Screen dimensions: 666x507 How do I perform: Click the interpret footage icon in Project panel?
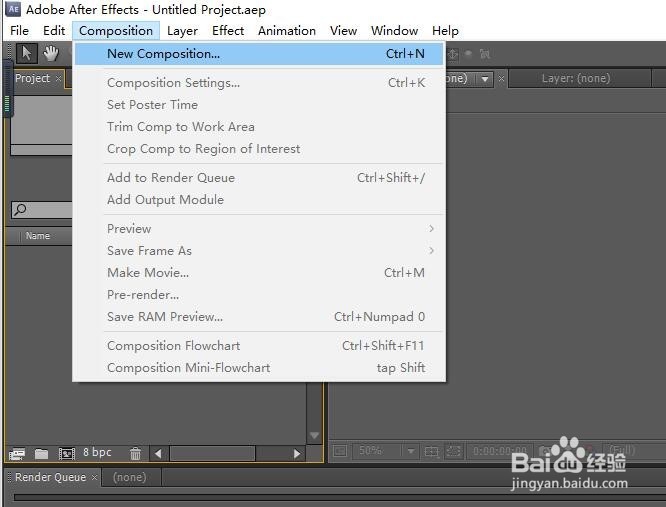(x=17, y=454)
